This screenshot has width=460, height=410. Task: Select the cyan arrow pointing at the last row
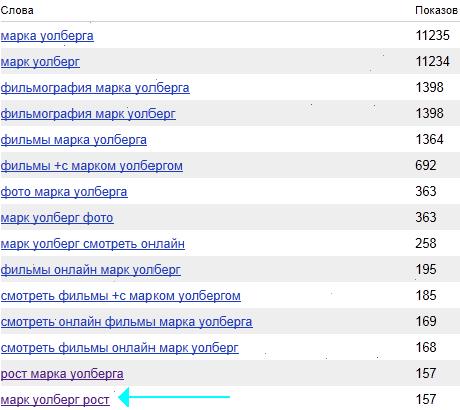pos(174,397)
